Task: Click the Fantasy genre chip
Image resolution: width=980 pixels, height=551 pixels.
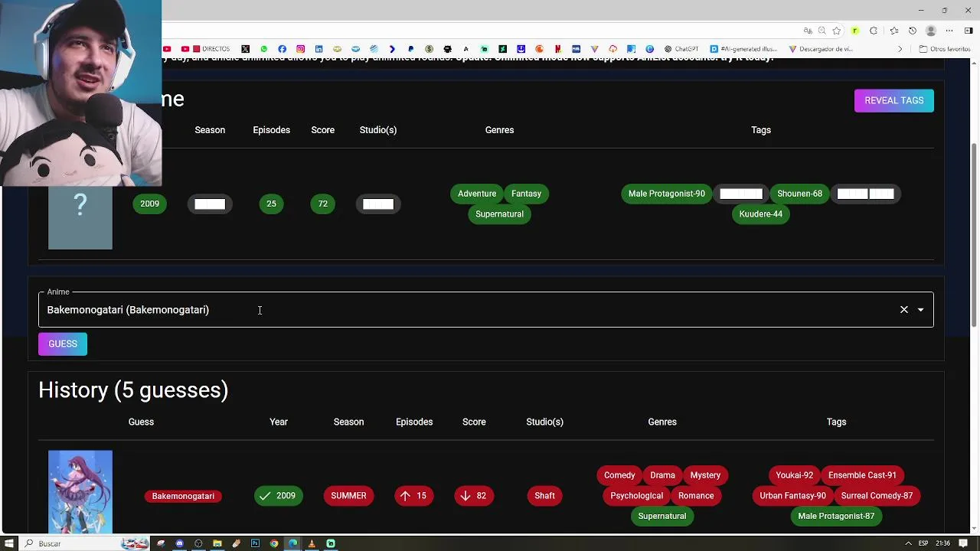Action: click(x=526, y=194)
